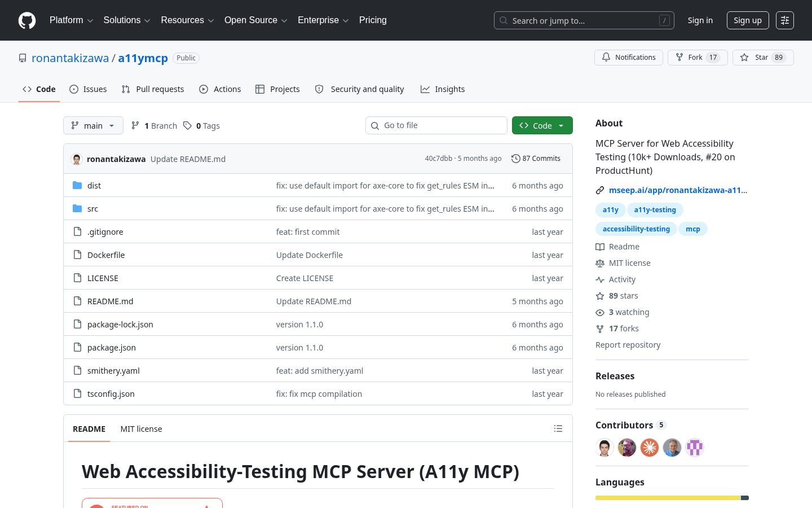Open the green Code clone dropdown

pyautogui.click(x=542, y=125)
